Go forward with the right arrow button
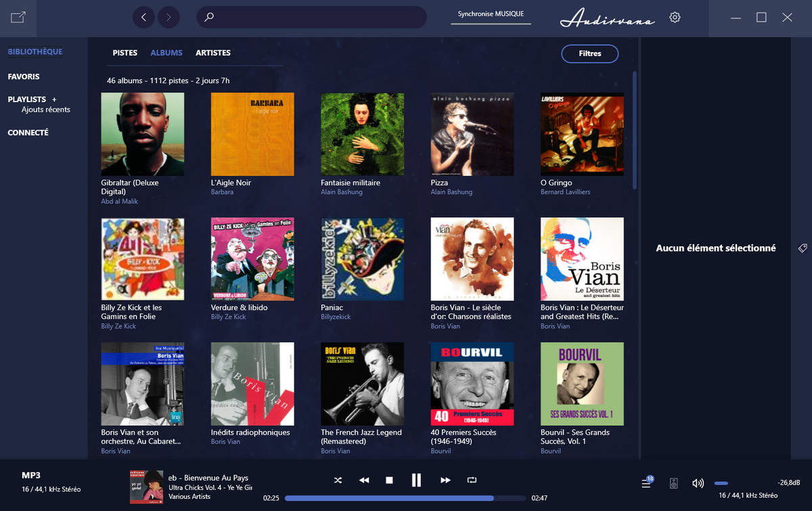Screen dimensions: 812x511 [168, 17]
